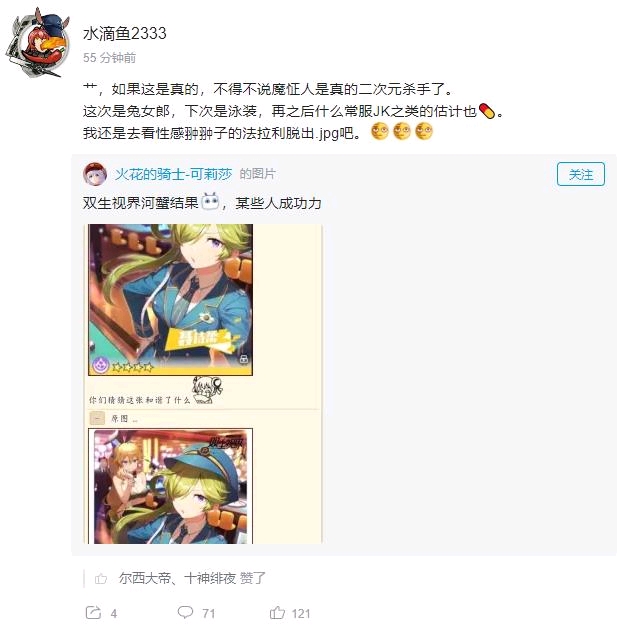Open comments via speech bubble icon
Screen dimensions: 617x628
(185, 612)
